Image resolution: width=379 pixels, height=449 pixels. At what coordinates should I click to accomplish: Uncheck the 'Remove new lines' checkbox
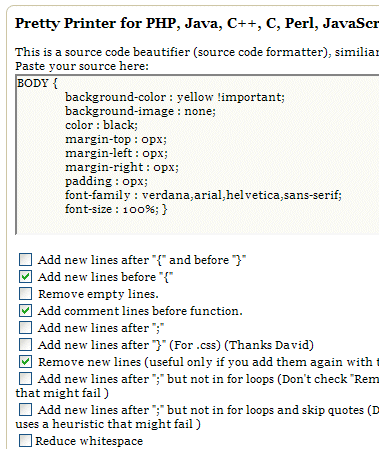25,361
